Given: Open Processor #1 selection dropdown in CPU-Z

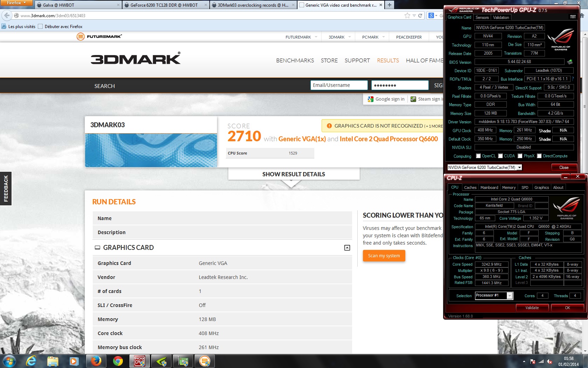Looking at the screenshot, I should 510,296.
